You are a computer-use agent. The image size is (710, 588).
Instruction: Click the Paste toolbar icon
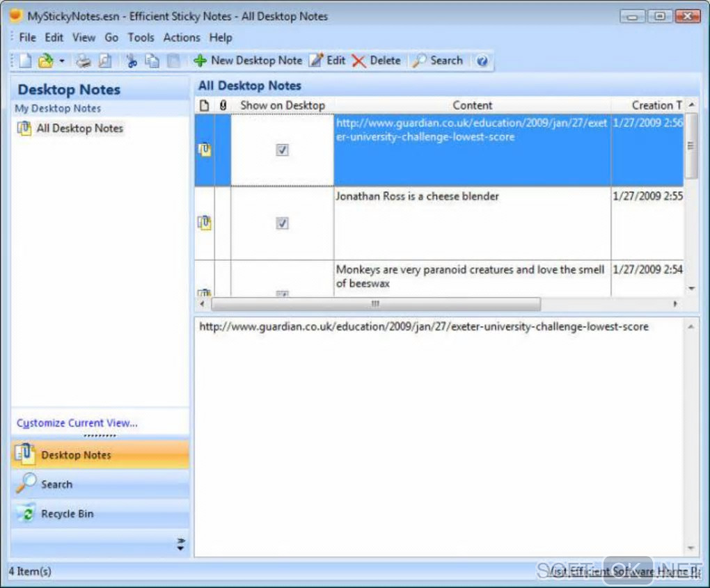pyautogui.click(x=173, y=61)
